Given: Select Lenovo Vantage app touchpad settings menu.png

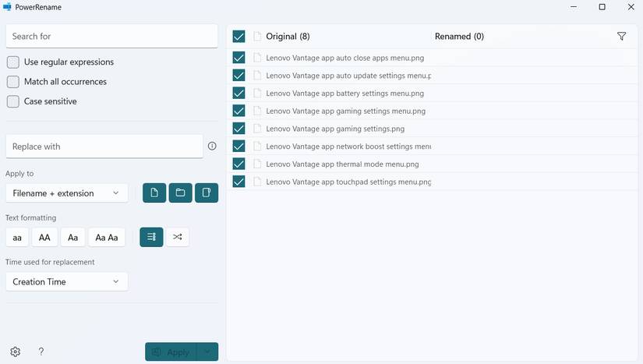Looking at the screenshot, I should 348,182.
